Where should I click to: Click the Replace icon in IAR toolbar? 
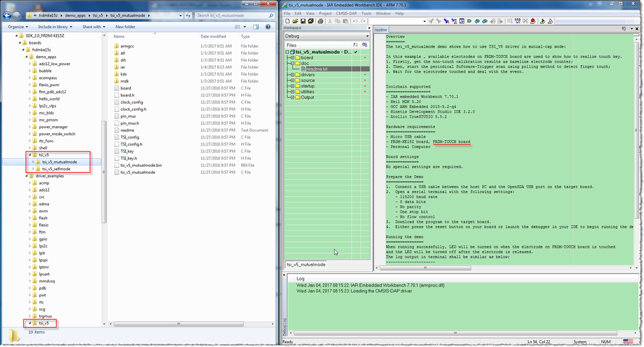tap(454, 21)
